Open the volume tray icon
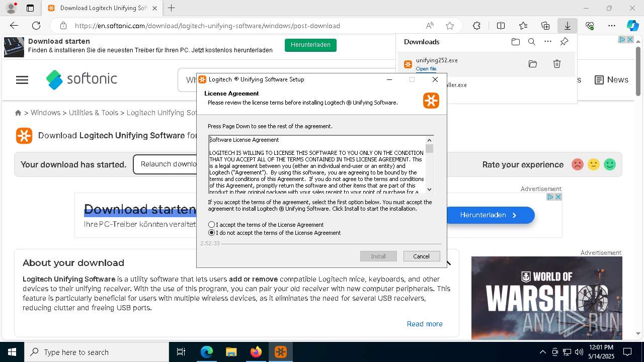644x362 pixels. tap(579, 352)
